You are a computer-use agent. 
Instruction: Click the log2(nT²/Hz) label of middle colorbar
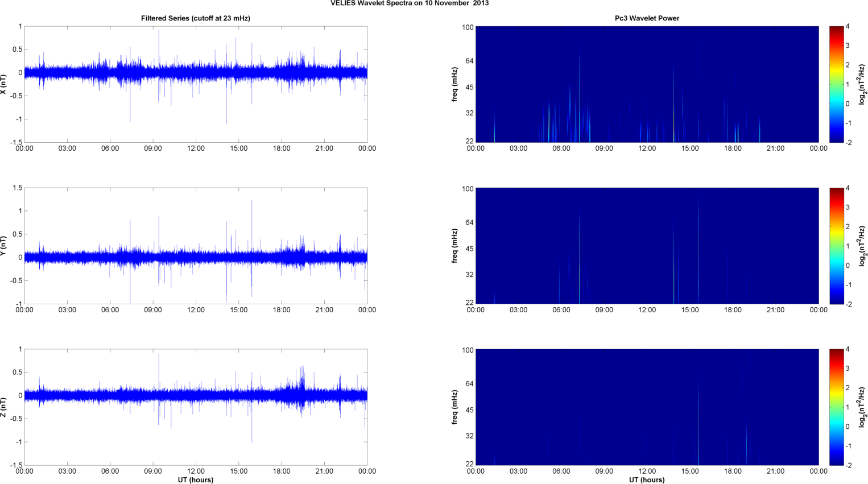[863, 246]
